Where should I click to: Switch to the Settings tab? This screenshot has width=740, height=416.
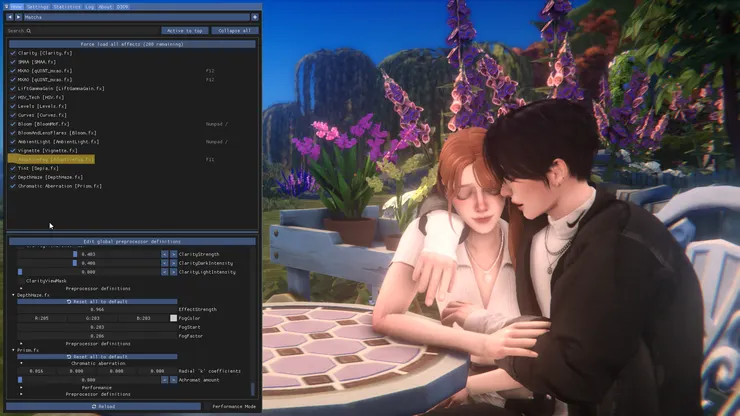click(x=38, y=7)
